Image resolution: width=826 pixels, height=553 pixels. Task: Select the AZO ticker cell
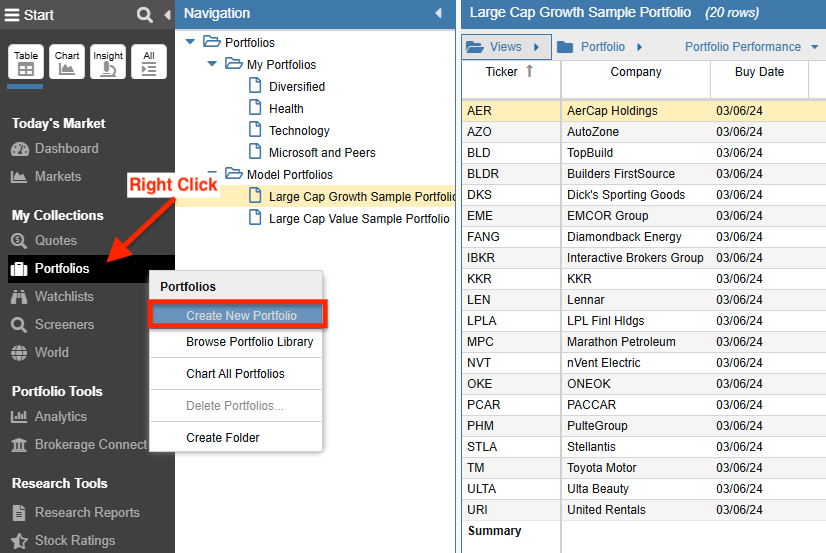tap(511, 132)
